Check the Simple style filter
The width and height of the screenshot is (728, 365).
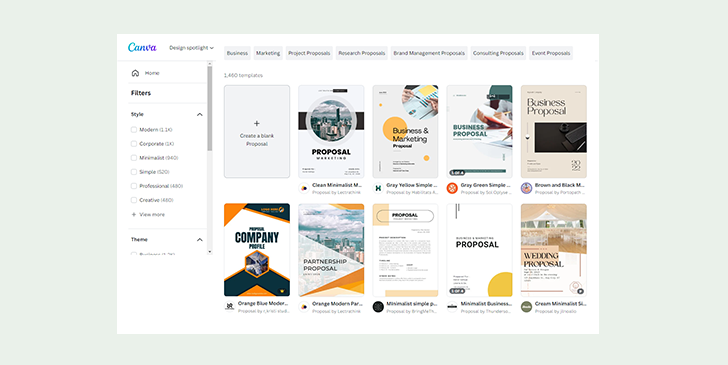click(134, 172)
